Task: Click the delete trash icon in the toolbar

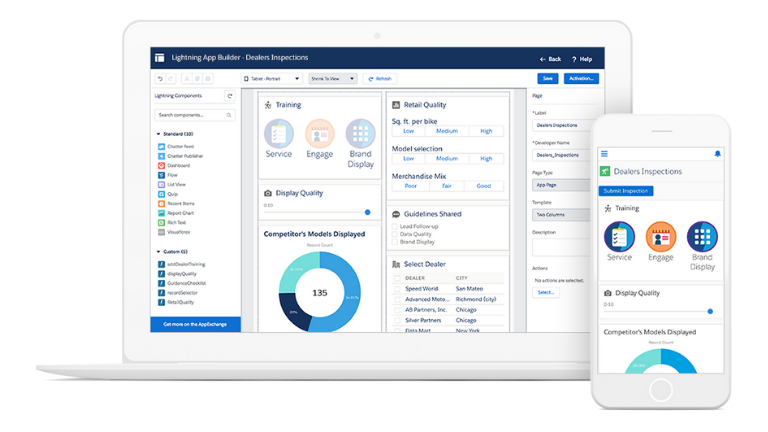Action: click(x=208, y=79)
